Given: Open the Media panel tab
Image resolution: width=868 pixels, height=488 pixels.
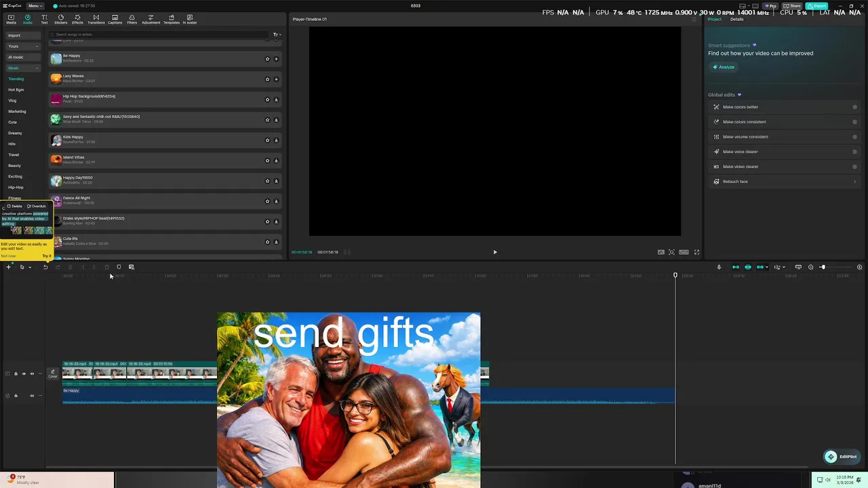Looking at the screenshot, I should 11,19.
